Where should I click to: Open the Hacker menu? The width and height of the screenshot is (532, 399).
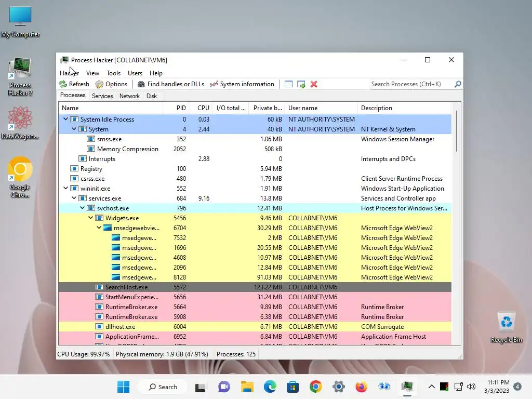tap(69, 73)
